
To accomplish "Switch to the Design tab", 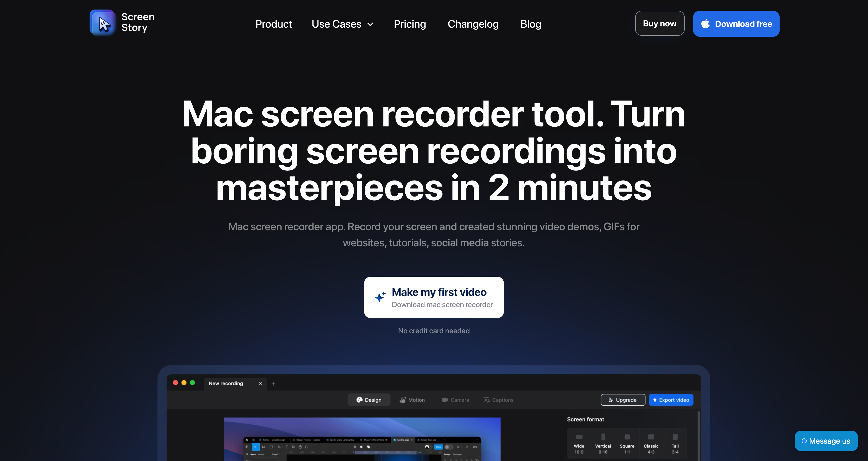I will tap(369, 400).
